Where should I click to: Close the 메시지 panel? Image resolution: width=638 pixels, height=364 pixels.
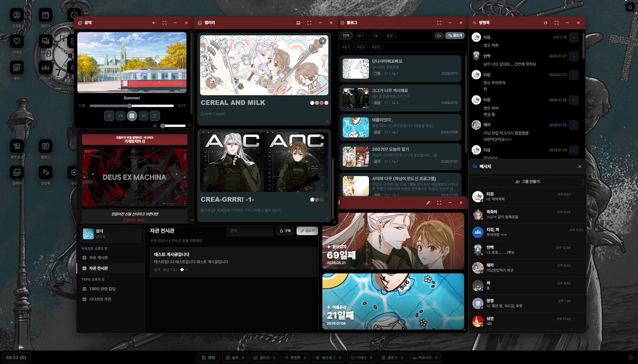click(580, 166)
